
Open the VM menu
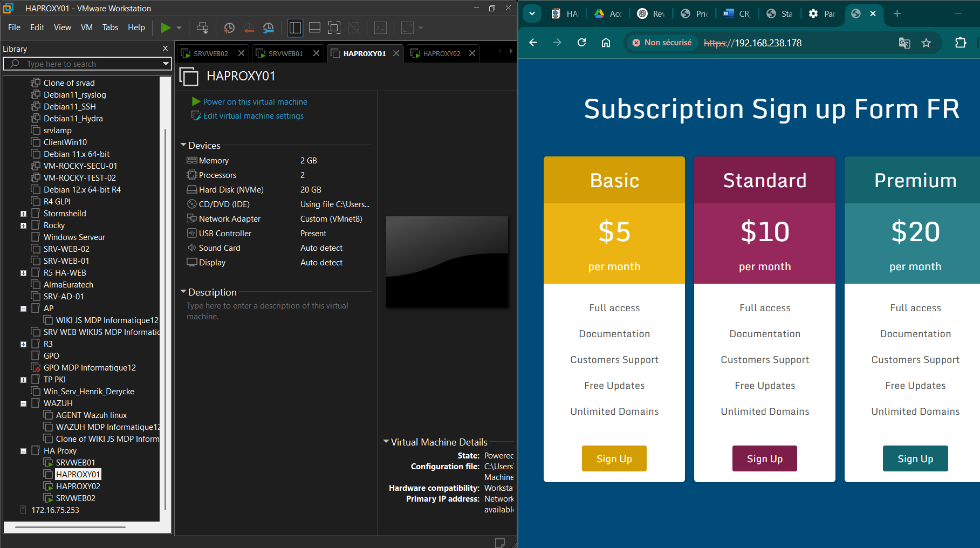point(87,27)
